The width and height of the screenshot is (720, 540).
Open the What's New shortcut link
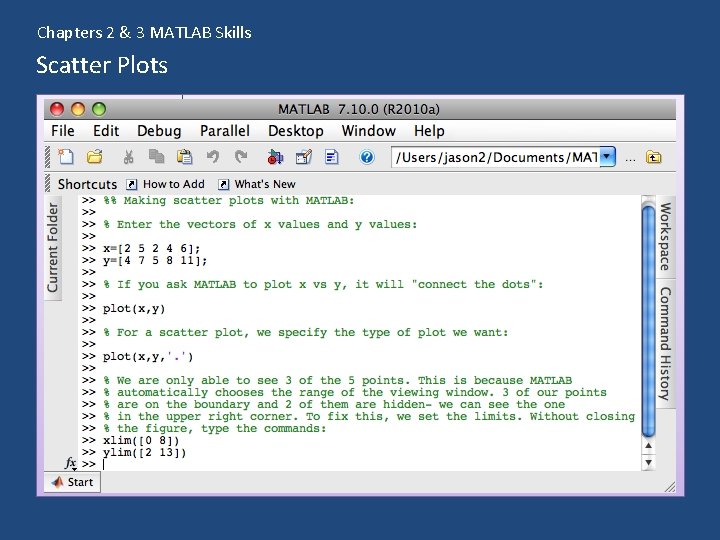(x=265, y=184)
